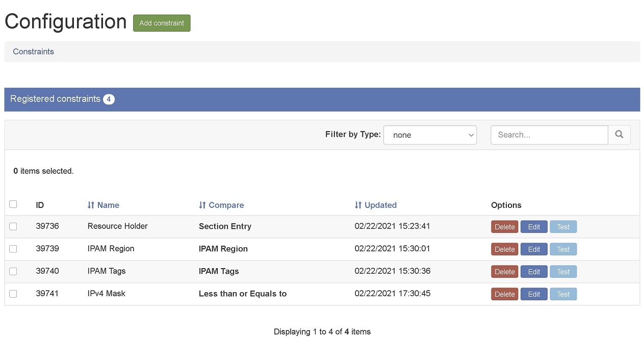
Task: Click the search magnifier icon button
Action: pyautogui.click(x=619, y=135)
